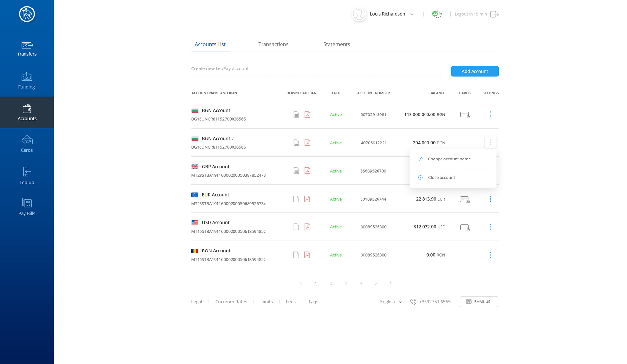Click the Add Account button
Image resolution: width=627 pixels, height=364 pixels.
[474, 71]
